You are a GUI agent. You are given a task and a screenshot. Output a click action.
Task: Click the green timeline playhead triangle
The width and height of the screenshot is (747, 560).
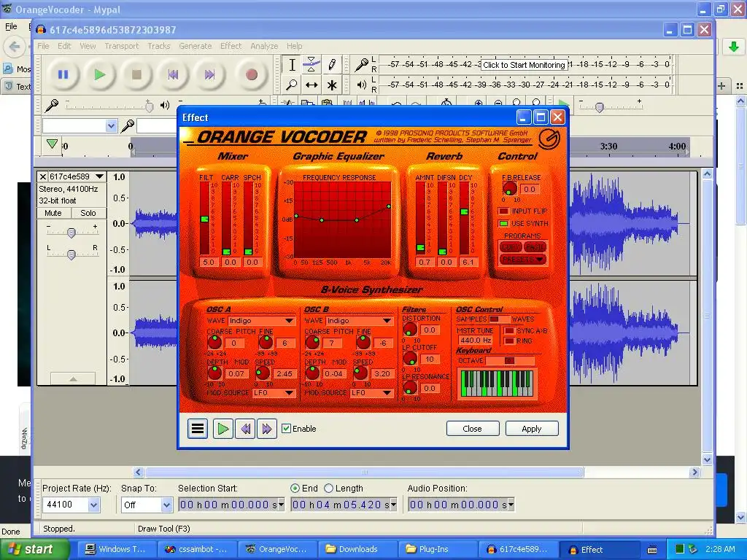coord(52,144)
